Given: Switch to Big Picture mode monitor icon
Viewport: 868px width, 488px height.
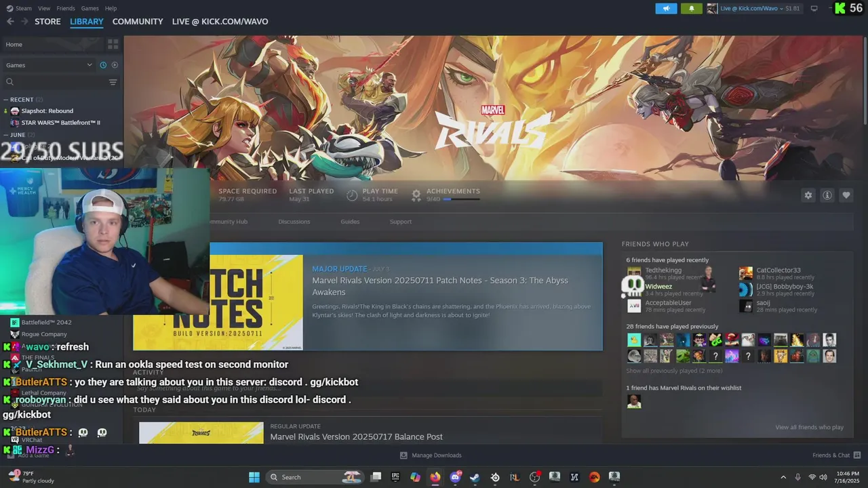Looking at the screenshot, I should [814, 8].
